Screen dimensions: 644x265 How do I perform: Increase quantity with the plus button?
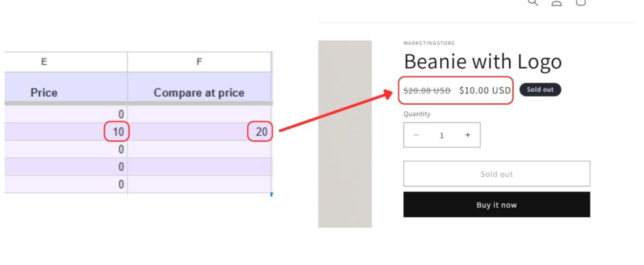point(467,135)
